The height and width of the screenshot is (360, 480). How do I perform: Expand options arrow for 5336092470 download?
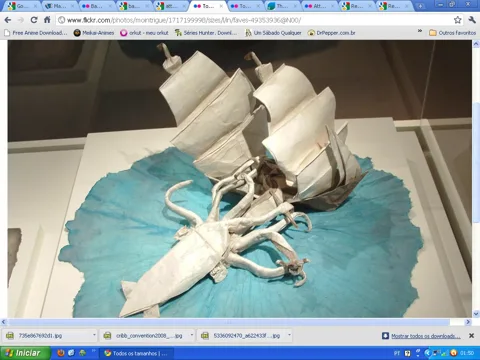[x=289, y=334]
